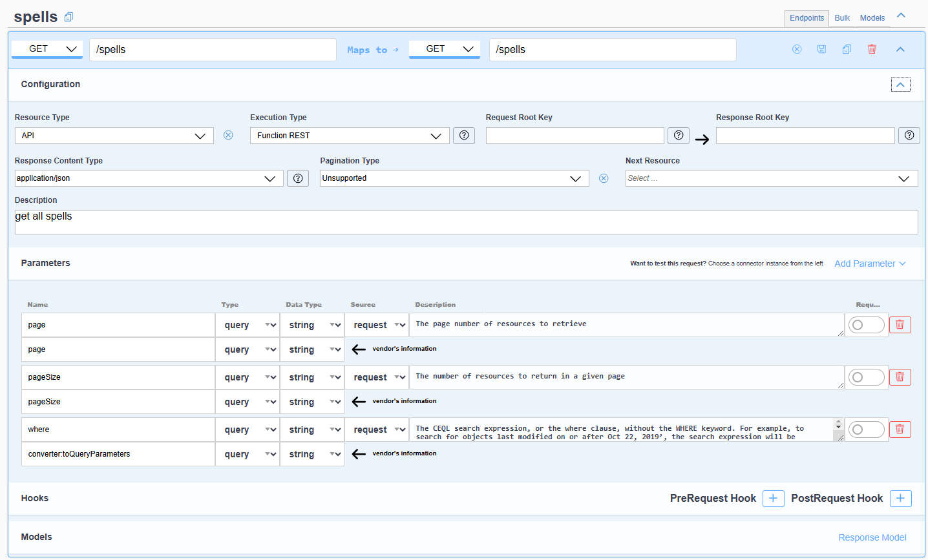Cancel endpoint editing via circled X icon
The image size is (928, 560).
point(797,49)
